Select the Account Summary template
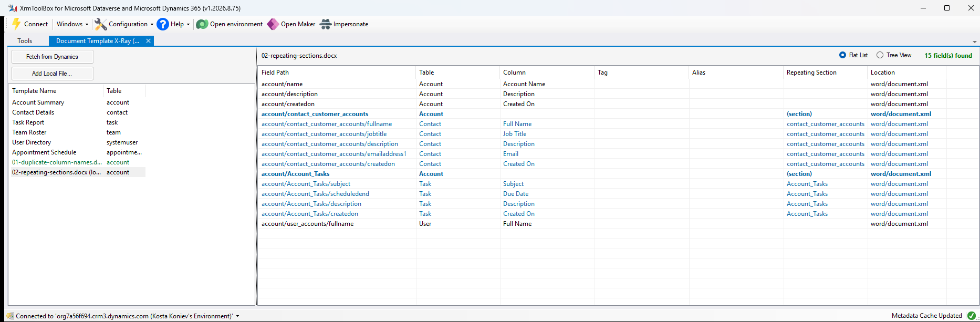 (77, 102)
